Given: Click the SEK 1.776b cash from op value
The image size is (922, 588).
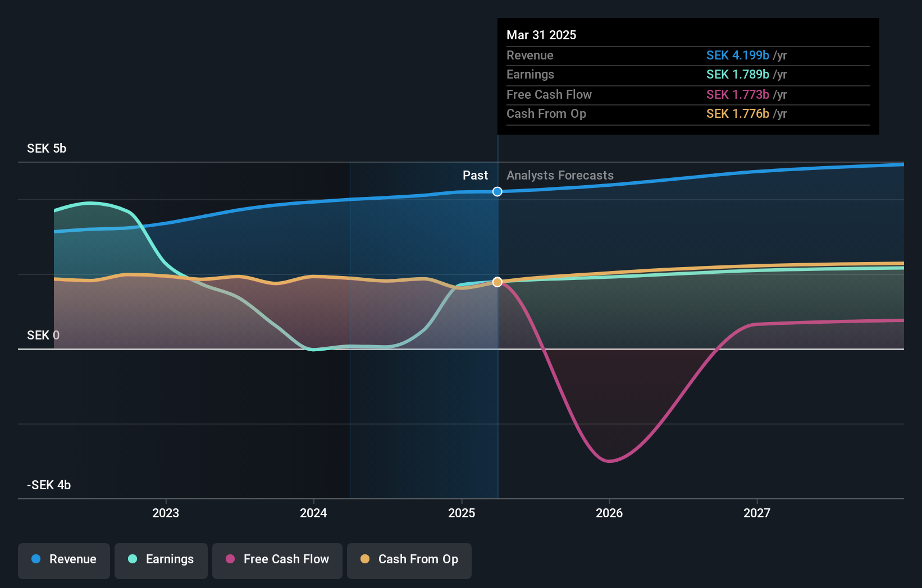Looking at the screenshot, I should point(738,113).
